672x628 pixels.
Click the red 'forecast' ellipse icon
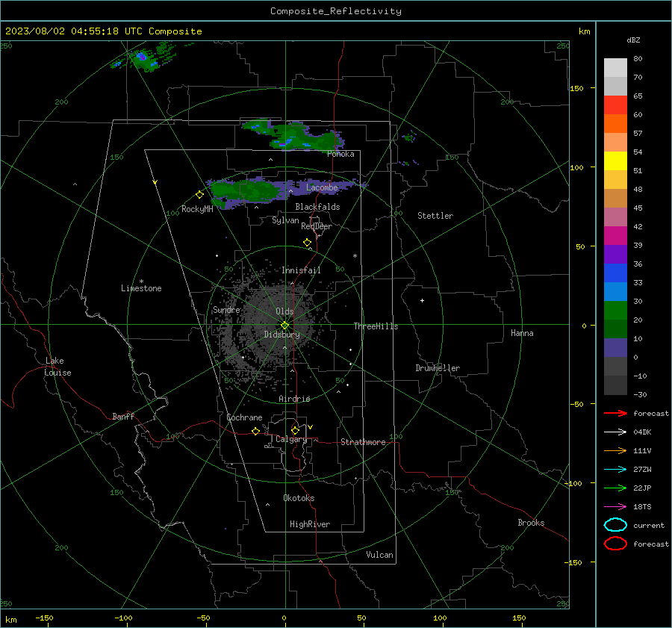coord(615,544)
